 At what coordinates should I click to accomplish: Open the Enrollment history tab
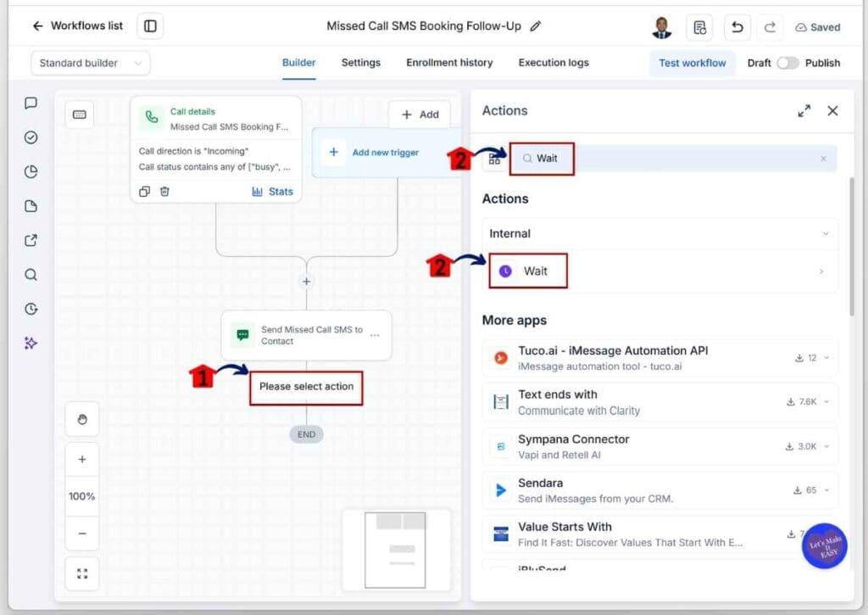point(449,63)
